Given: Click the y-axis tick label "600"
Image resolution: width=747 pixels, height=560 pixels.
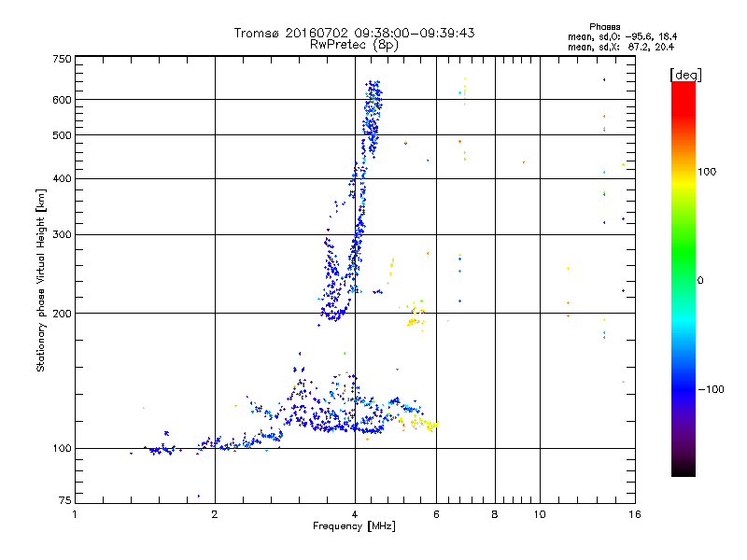Looking at the screenshot, I should 62,100.
